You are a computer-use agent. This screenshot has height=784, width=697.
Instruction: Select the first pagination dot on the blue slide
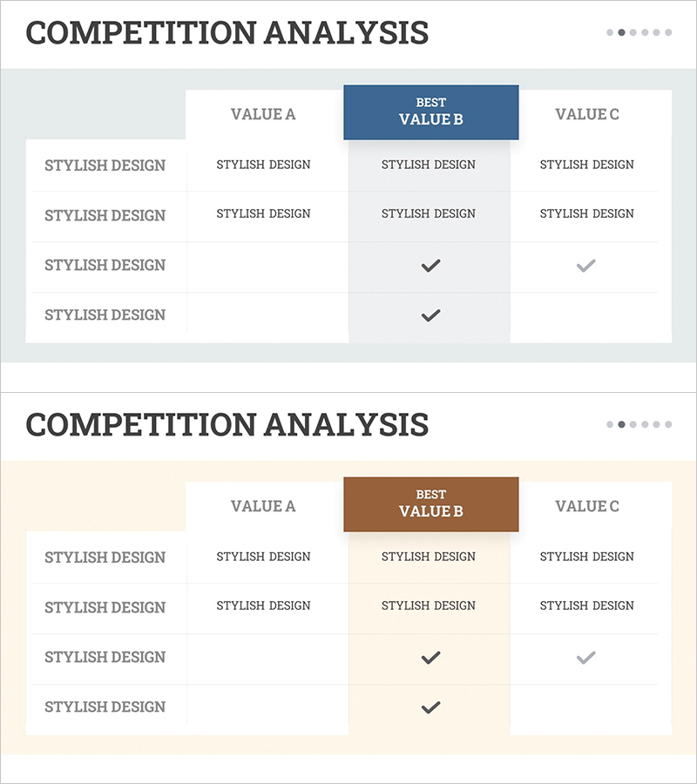pyautogui.click(x=610, y=33)
